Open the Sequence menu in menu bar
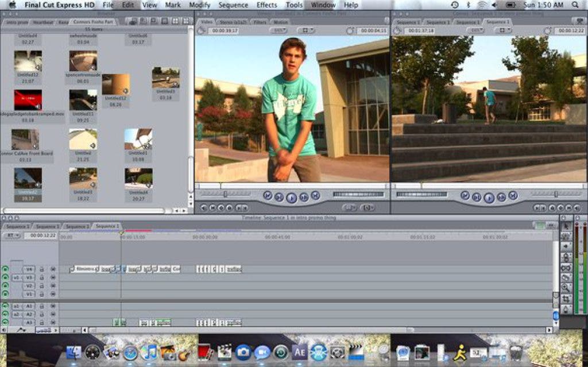This screenshot has width=588, height=367. click(233, 5)
